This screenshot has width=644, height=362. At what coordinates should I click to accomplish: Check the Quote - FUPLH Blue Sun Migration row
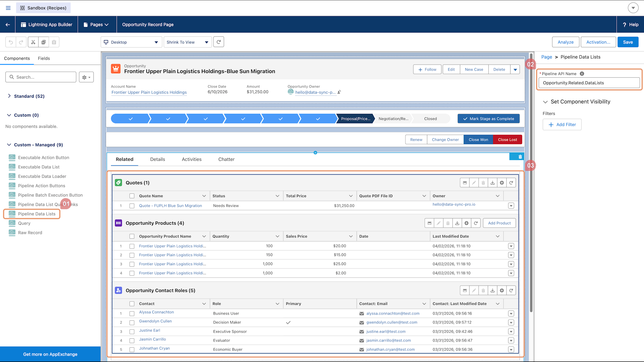(132, 206)
